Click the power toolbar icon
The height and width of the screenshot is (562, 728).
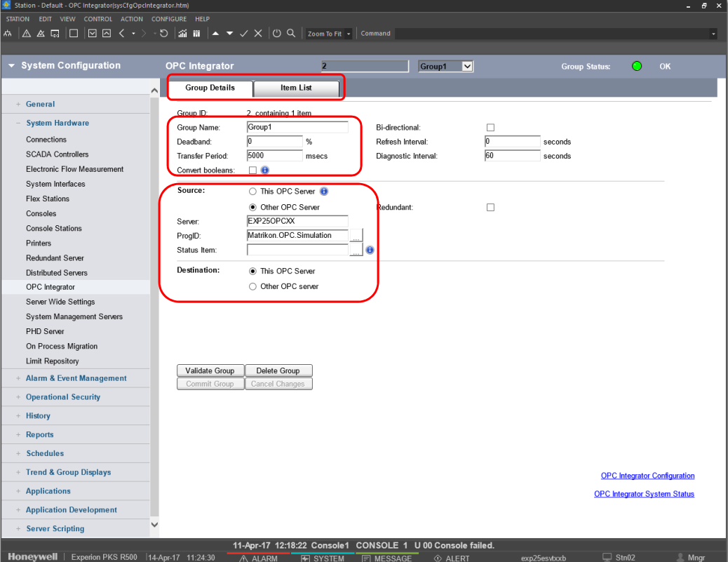[277, 34]
